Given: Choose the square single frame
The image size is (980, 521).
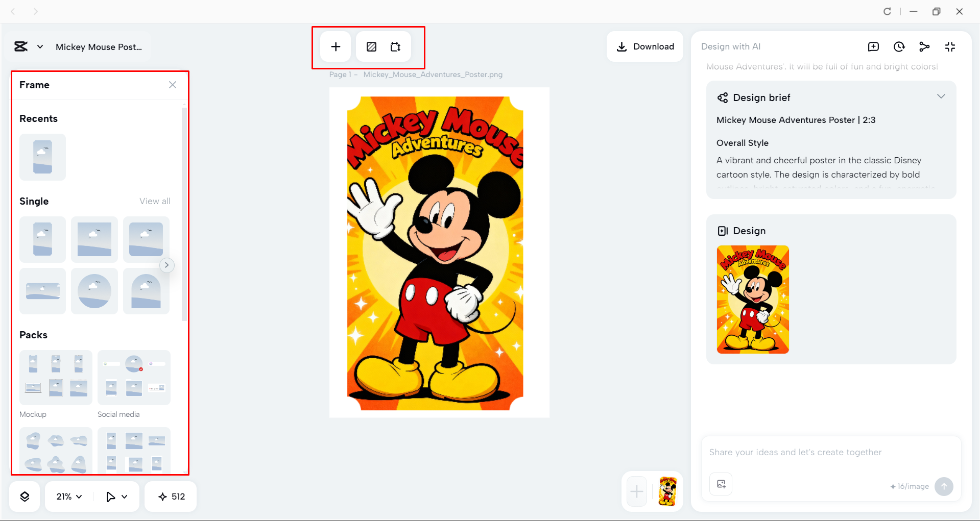Looking at the screenshot, I should [x=94, y=239].
